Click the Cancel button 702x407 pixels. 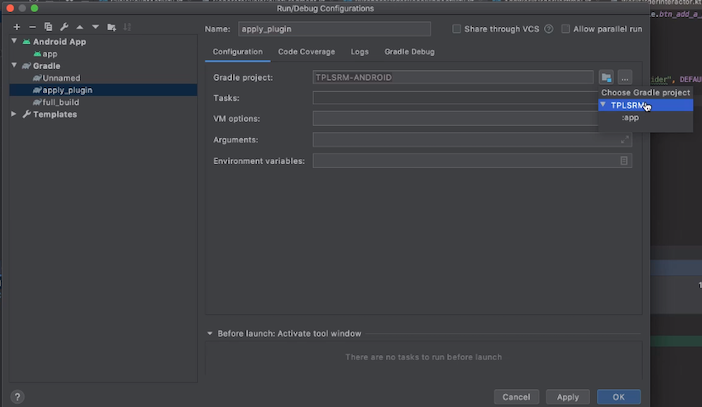516,397
